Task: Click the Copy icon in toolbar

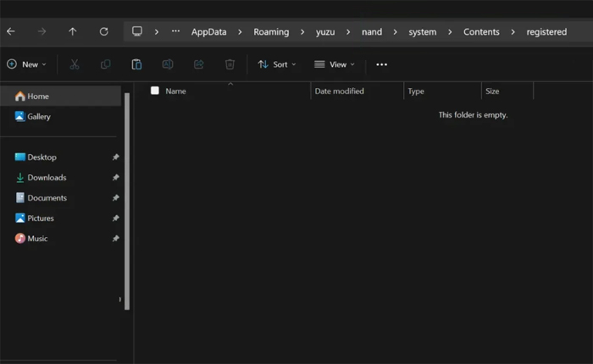Action: (x=106, y=64)
